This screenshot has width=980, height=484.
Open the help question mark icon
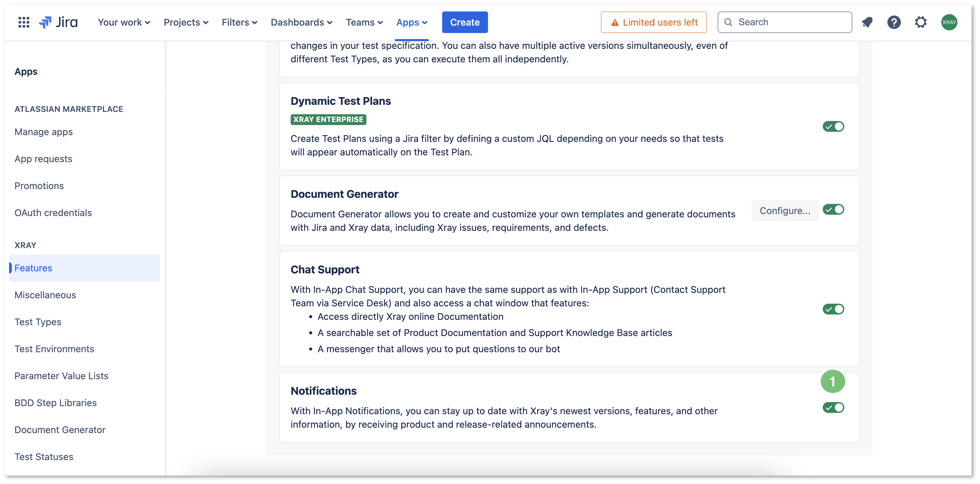point(894,22)
